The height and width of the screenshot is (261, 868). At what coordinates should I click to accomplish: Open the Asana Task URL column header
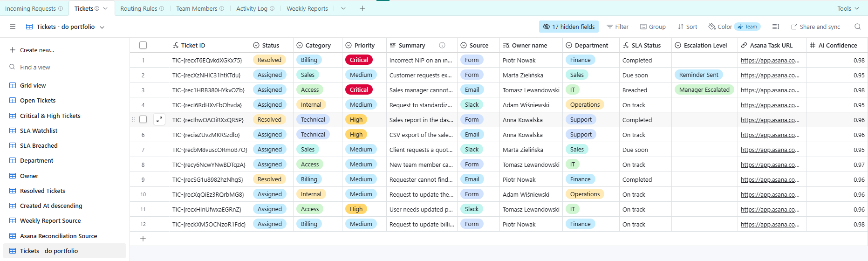(771, 45)
